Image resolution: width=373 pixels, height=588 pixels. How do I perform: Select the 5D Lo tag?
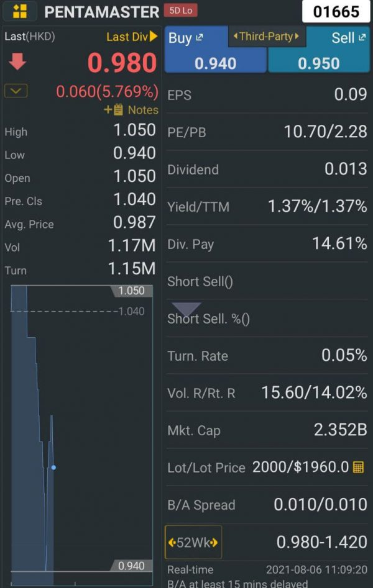tap(181, 11)
